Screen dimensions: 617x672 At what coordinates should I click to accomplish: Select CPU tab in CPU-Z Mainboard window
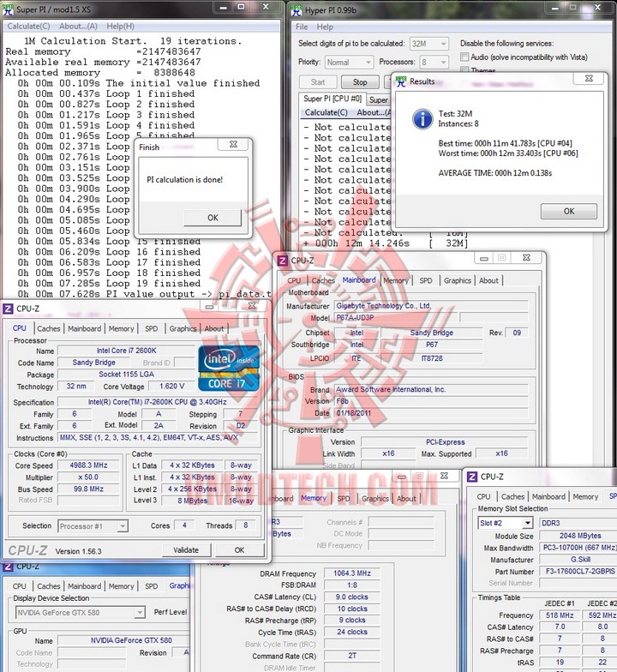coord(294,280)
